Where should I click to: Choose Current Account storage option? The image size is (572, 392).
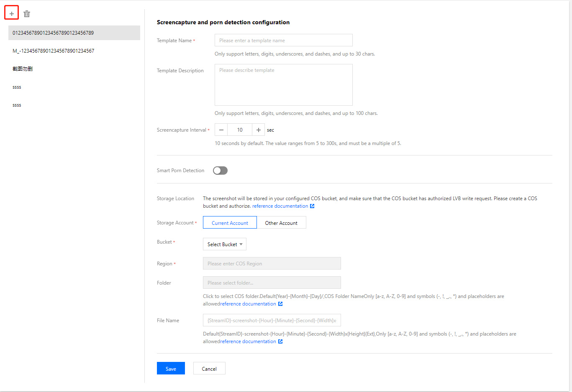230,222
